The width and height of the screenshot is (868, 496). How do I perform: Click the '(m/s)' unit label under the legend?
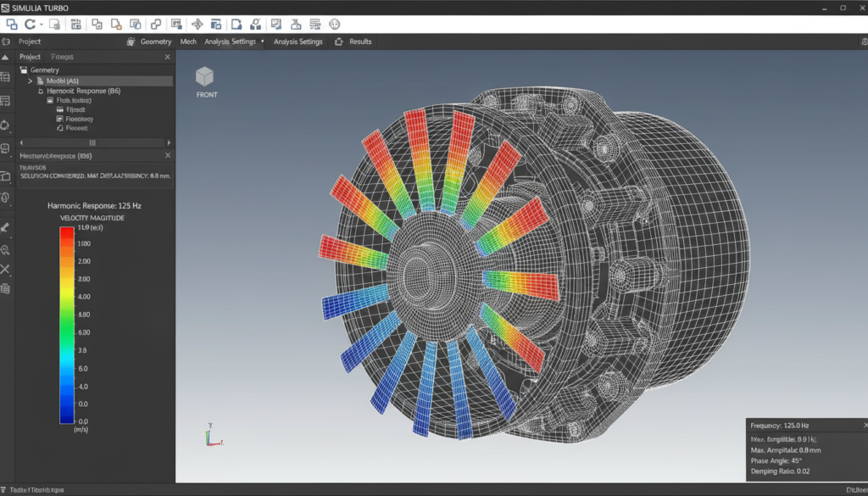81,430
